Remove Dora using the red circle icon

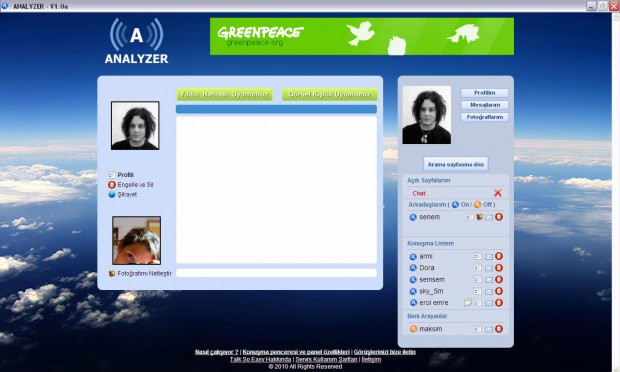point(499,268)
